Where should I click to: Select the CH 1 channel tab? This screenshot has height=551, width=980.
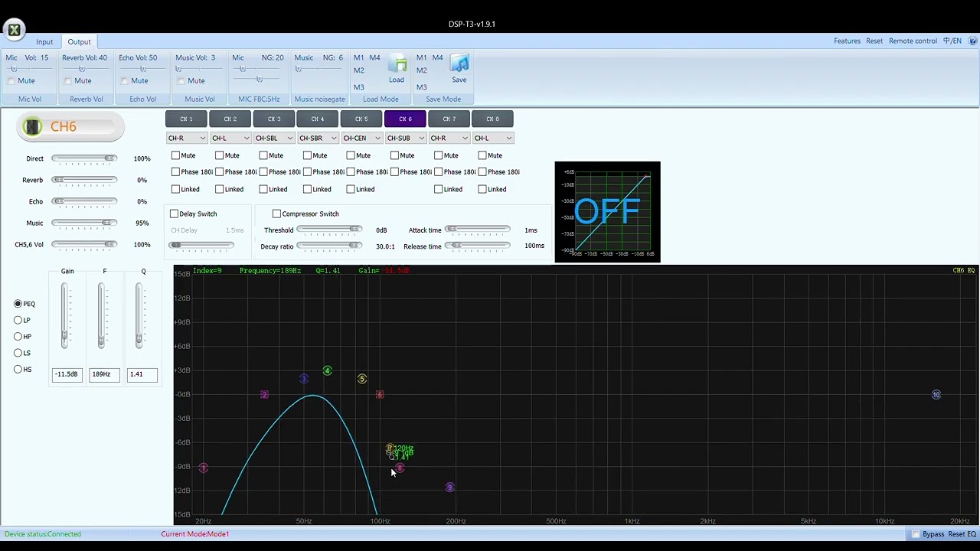186,119
